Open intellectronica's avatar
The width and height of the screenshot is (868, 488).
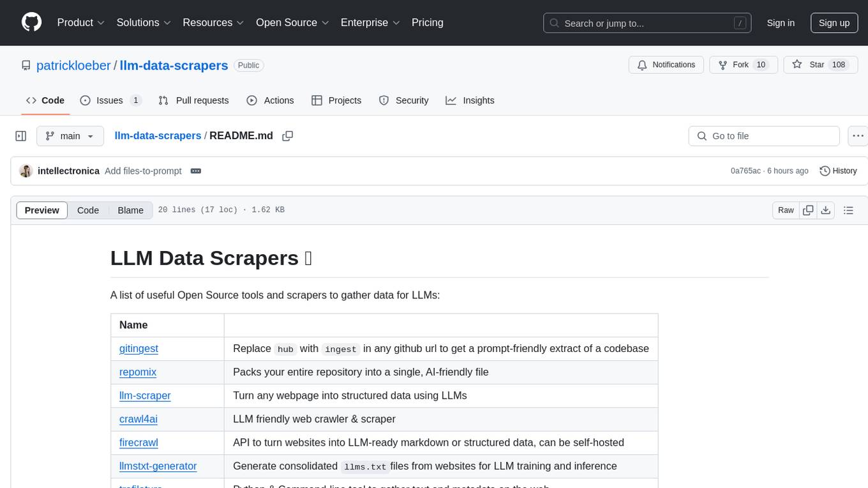coord(26,171)
